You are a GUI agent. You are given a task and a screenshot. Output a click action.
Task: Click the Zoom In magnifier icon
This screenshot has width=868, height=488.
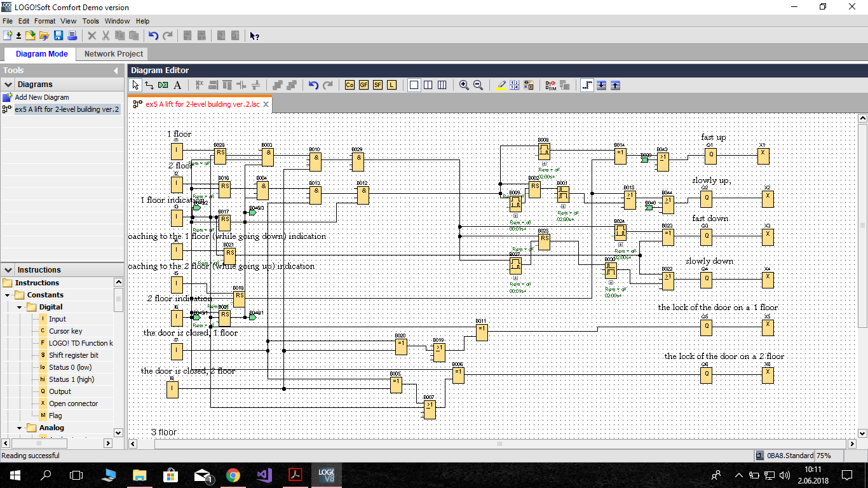click(x=464, y=85)
